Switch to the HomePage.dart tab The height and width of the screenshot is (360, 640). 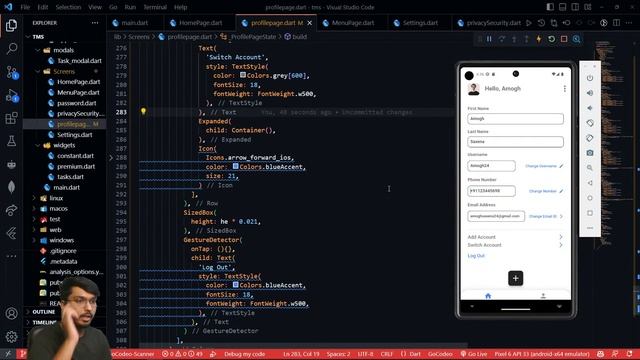(x=201, y=23)
